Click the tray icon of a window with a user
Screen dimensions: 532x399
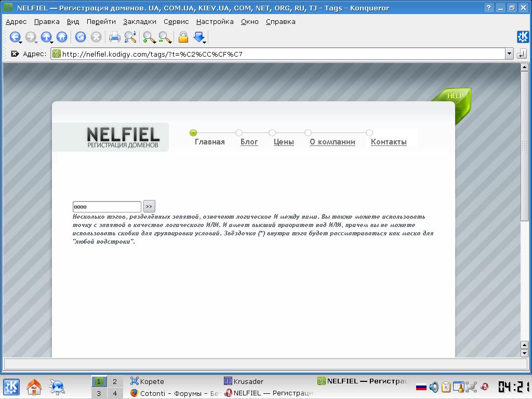(x=458, y=387)
